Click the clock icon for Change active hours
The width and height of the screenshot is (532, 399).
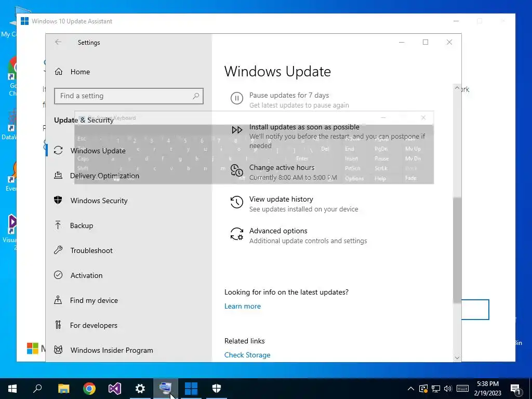pos(237,170)
